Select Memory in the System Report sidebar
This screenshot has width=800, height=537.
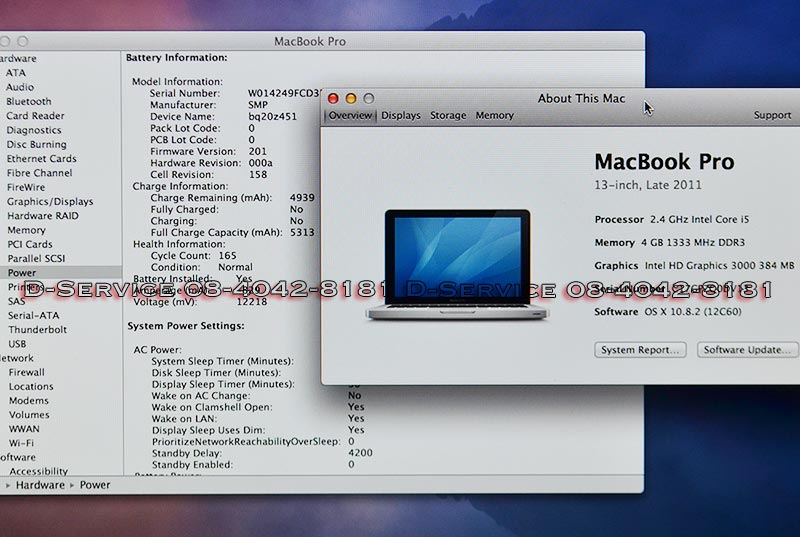(26, 230)
